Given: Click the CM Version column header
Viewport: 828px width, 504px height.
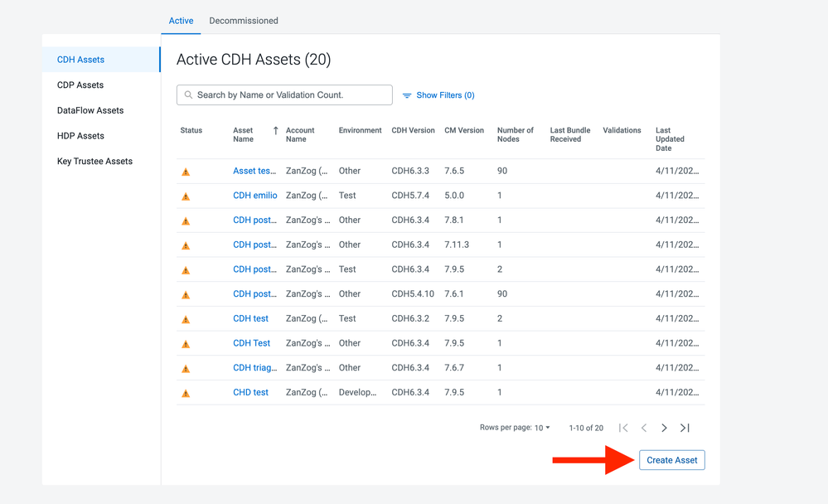Looking at the screenshot, I should (x=464, y=130).
